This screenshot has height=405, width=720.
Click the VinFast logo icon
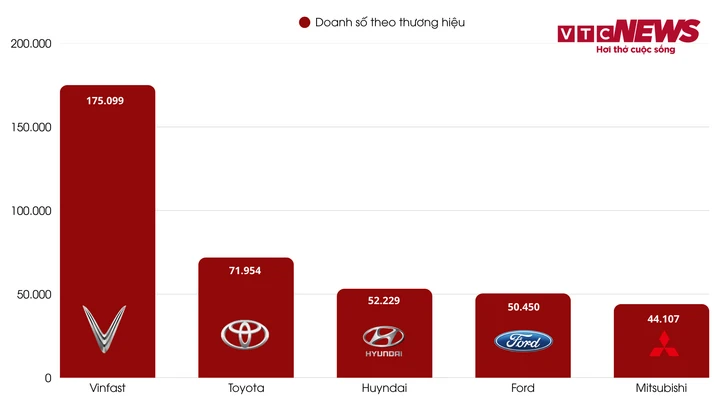pyautogui.click(x=104, y=329)
